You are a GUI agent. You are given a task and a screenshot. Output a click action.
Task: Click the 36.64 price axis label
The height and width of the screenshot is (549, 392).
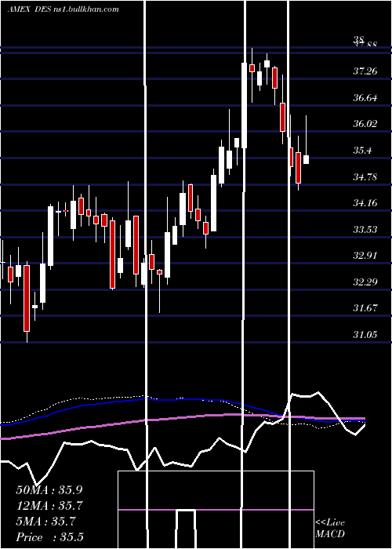pyautogui.click(x=365, y=98)
